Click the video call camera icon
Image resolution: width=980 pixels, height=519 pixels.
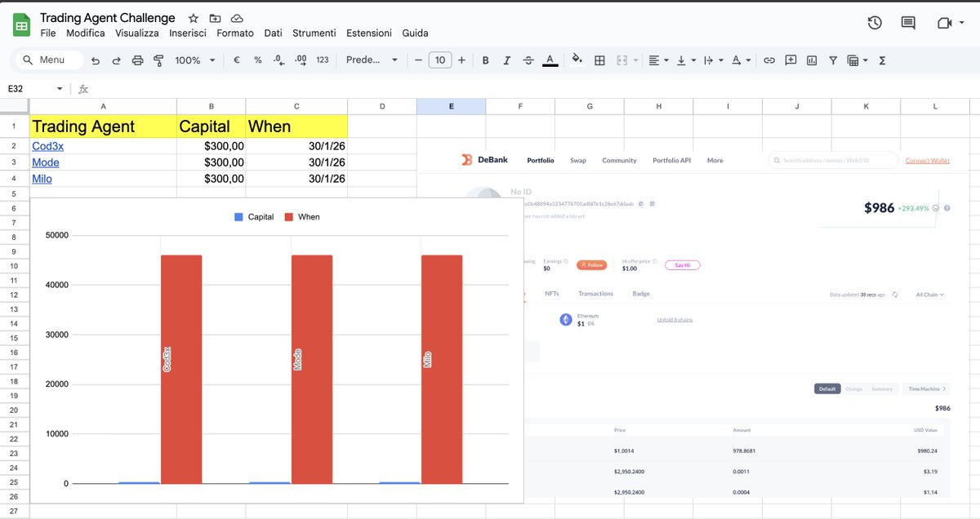(x=943, y=23)
